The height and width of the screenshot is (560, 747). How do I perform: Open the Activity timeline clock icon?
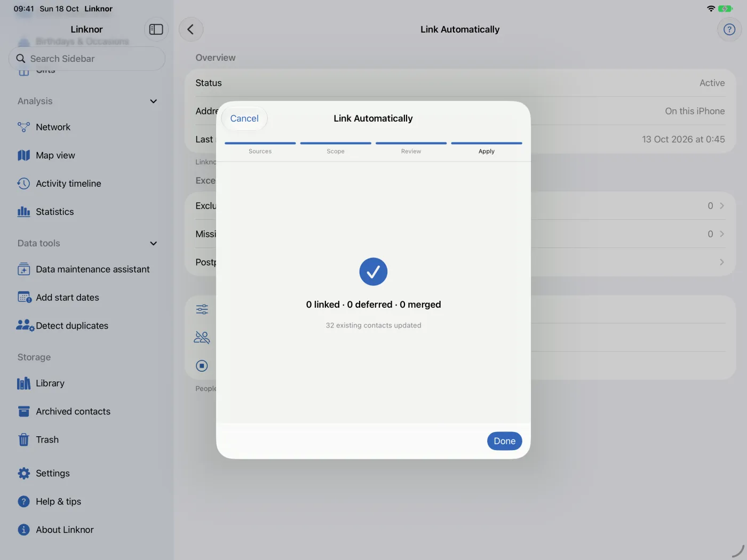[23, 183]
